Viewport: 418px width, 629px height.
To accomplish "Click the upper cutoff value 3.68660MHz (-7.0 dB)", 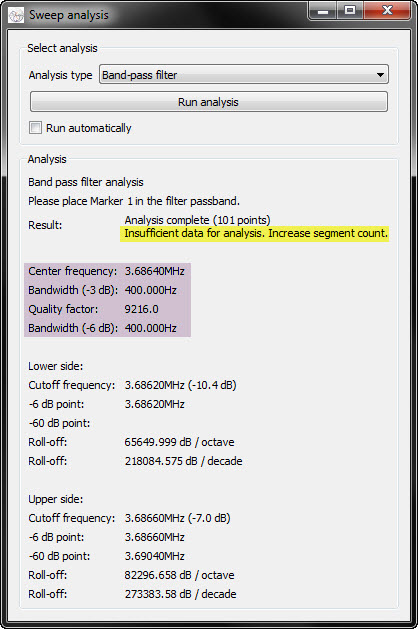I will pos(177,518).
